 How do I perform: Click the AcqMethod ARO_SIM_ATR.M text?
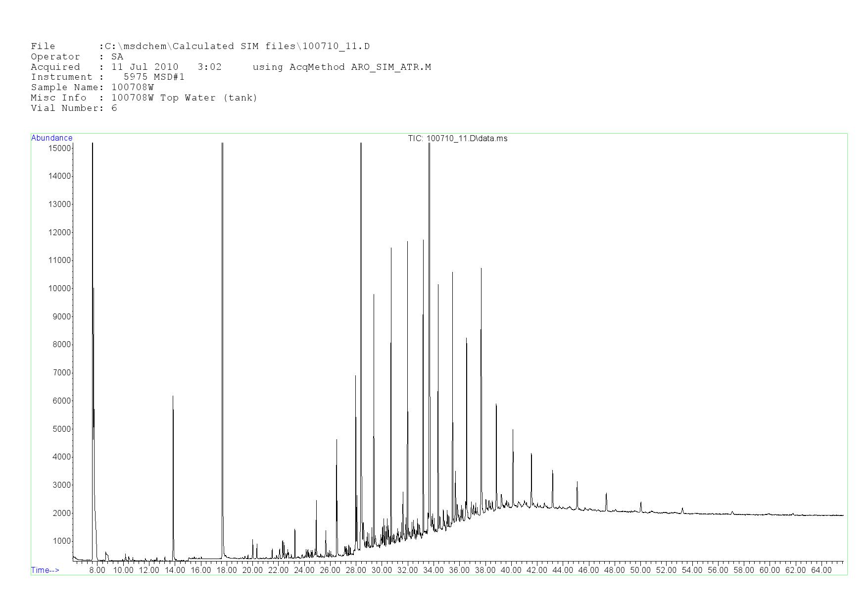pos(341,67)
